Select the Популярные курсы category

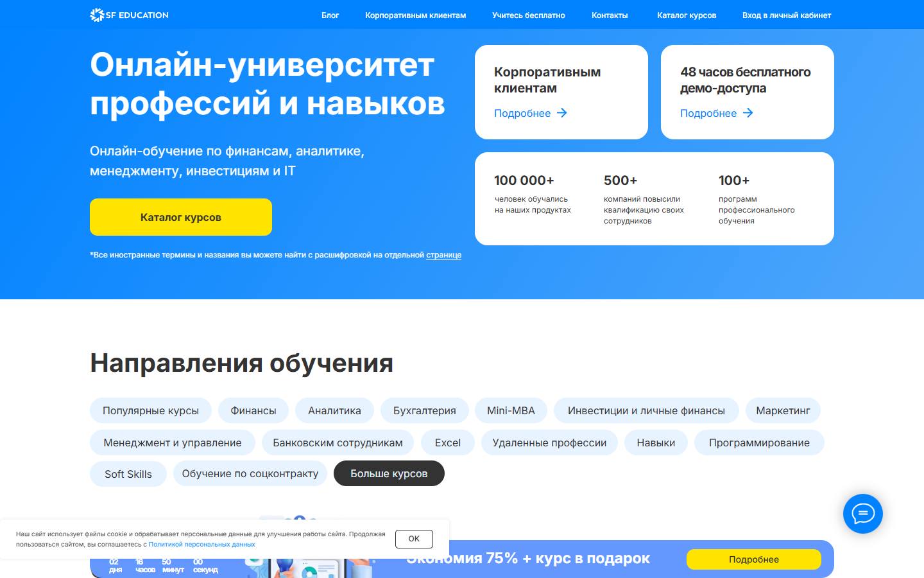(151, 410)
